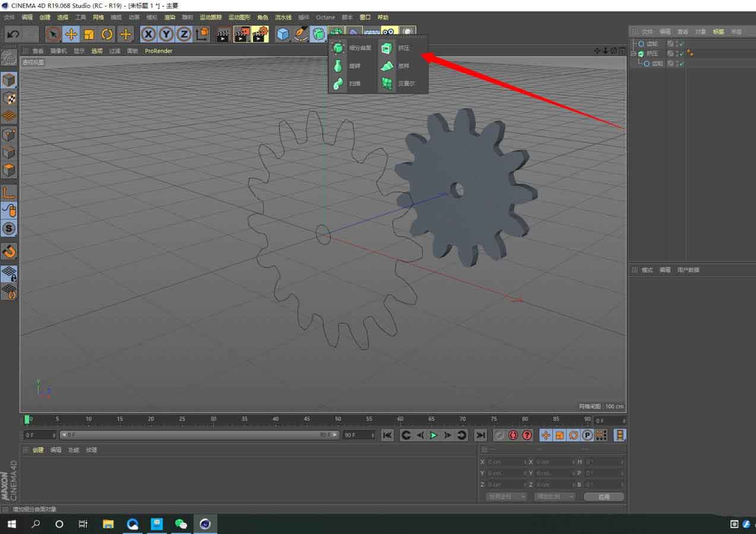Choose the Bezier (贝塞尔) generator
Viewport: 756px width, 534px height.
[404, 84]
